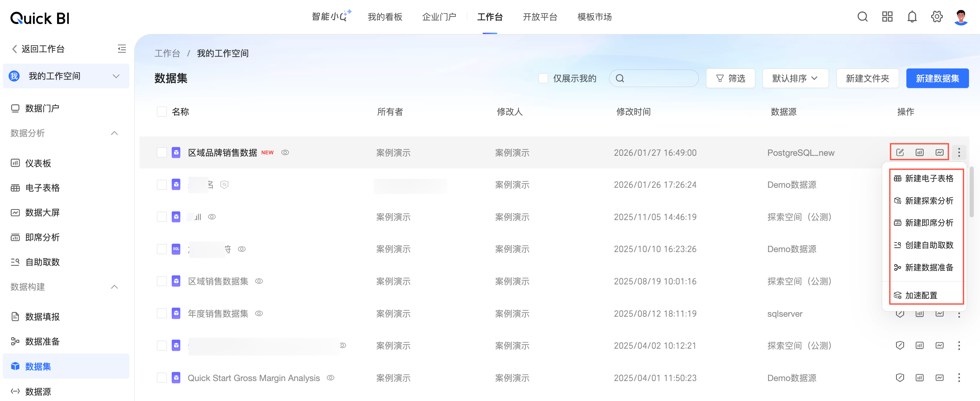The height and width of the screenshot is (401, 980).
Task: Click the edit icon for 区域品牌销售数据
Action: (900, 152)
